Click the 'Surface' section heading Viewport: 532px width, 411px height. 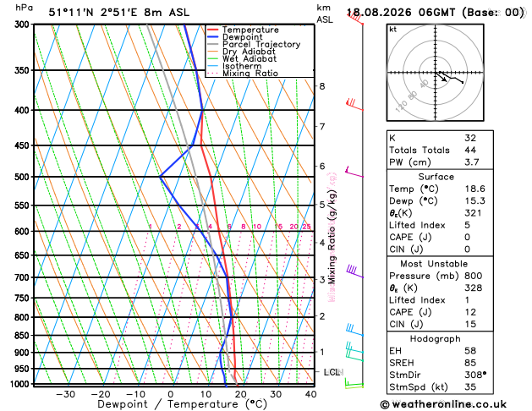436,177
